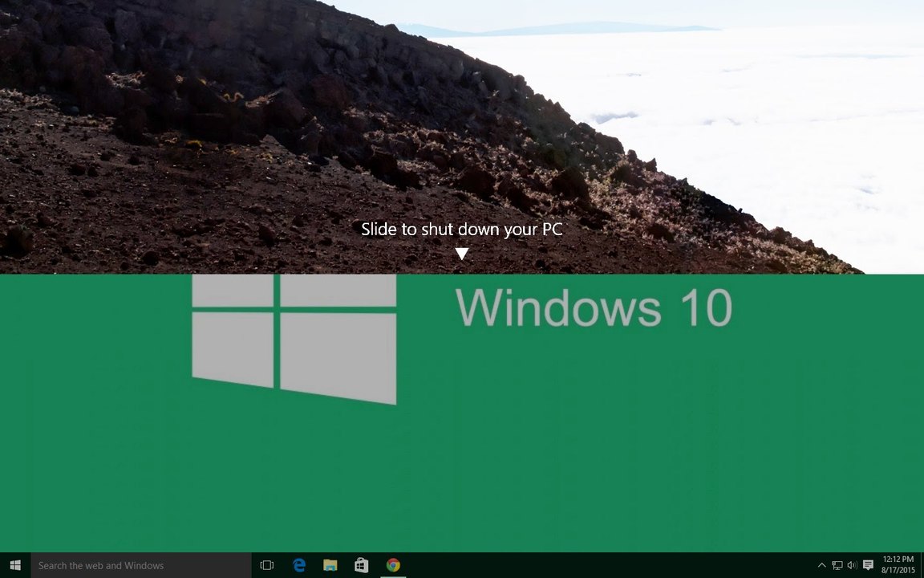
Task: Expand the hidden system tray icons
Action: point(821,565)
